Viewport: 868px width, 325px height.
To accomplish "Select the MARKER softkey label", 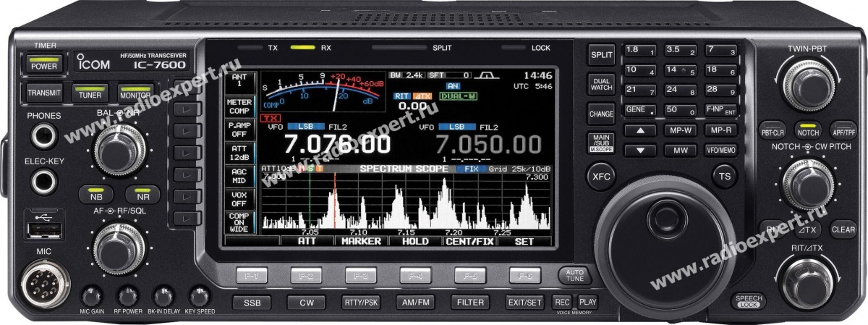I will pos(362,241).
